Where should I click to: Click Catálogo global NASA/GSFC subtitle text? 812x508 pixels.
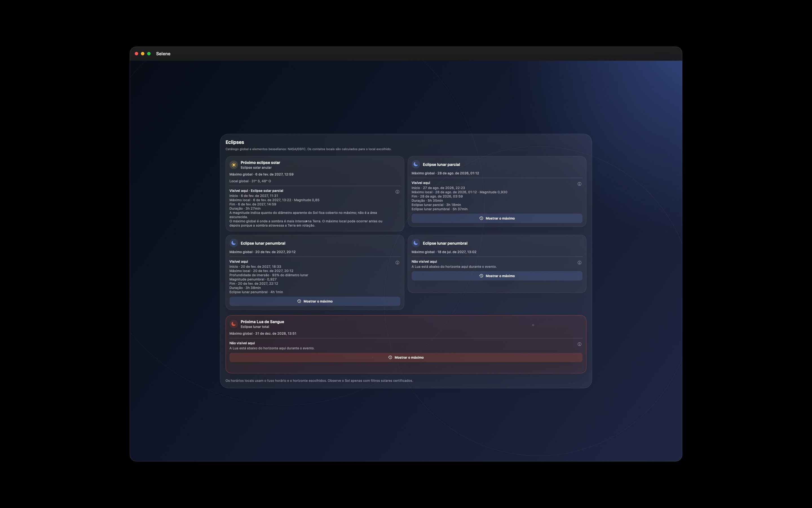point(308,149)
